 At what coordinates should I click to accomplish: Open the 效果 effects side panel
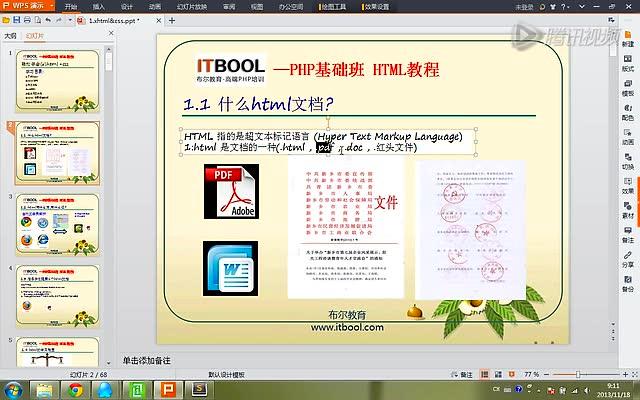click(x=628, y=187)
